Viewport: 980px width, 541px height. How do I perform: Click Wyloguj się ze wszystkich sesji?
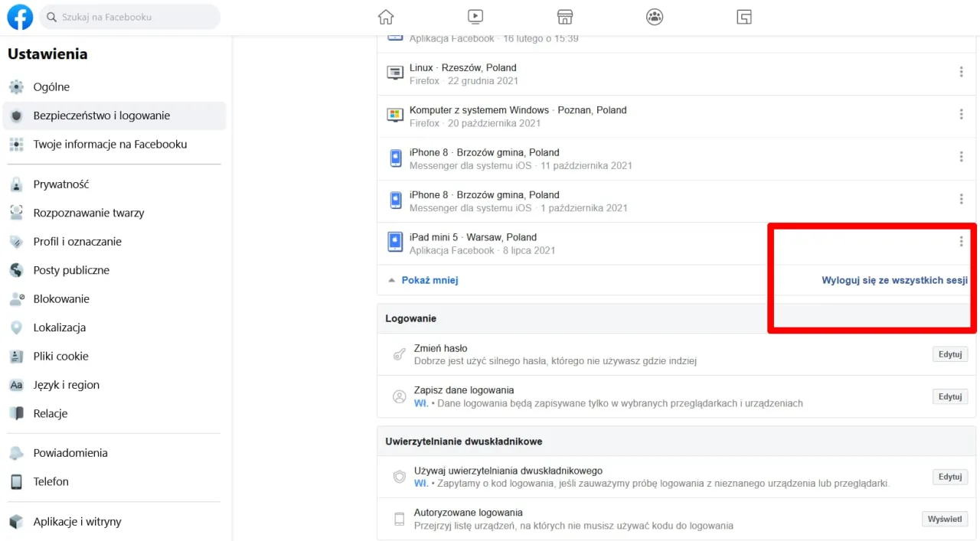pyautogui.click(x=894, y=281)
